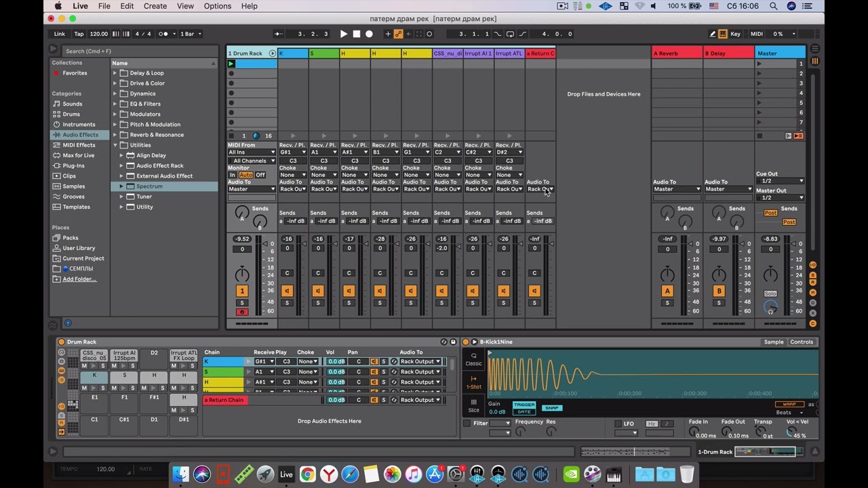Arm the Arrangement Record button

pyautogui.click(x=369, y=34)
